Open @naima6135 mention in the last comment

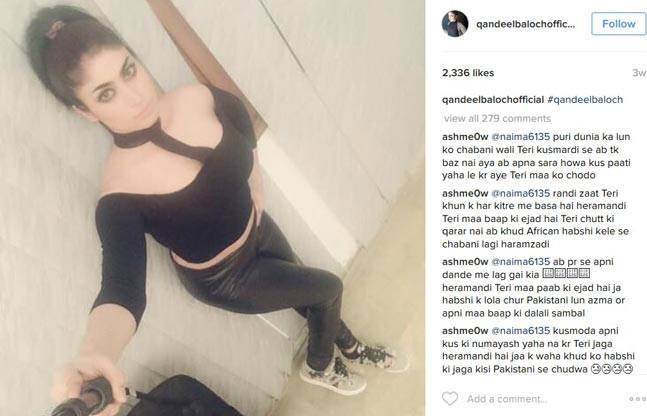[521, 331]
